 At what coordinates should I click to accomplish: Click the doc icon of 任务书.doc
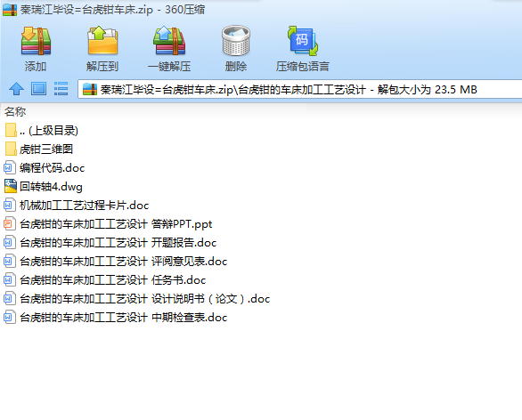pos(10,279)
